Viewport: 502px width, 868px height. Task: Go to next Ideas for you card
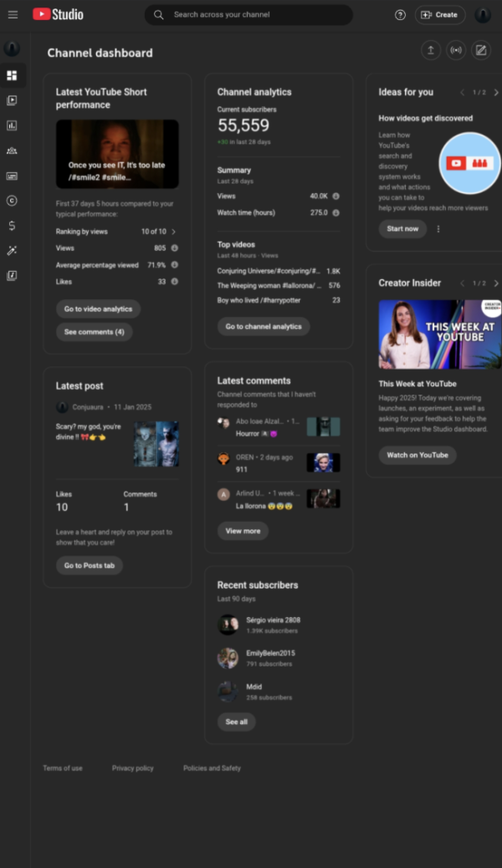tap(495, 93)
